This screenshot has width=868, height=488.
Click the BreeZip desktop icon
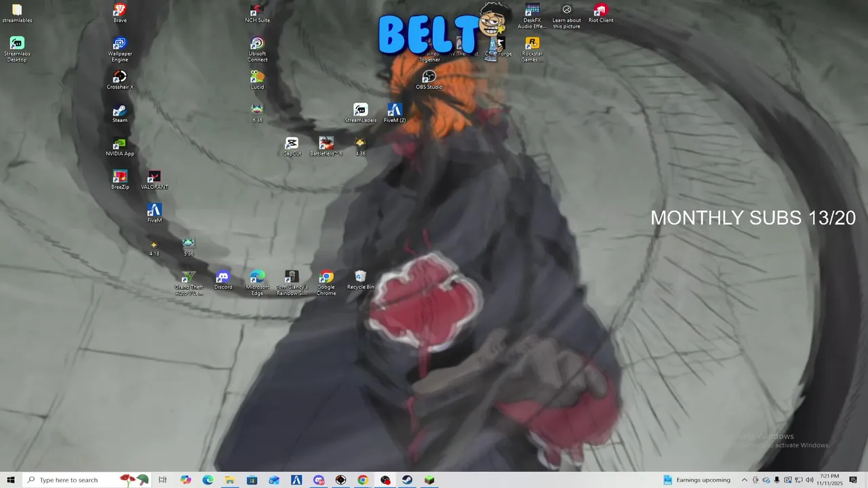120,180
